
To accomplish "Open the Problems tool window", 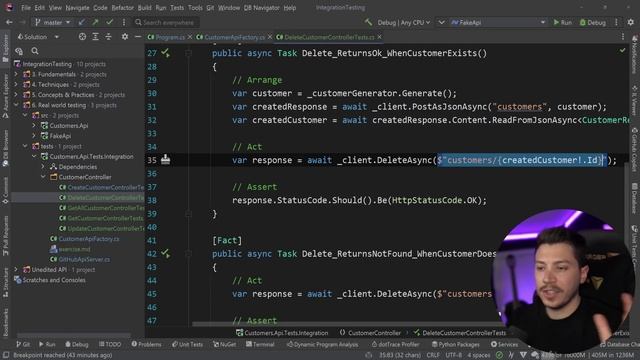I will (x=146, y=344).
